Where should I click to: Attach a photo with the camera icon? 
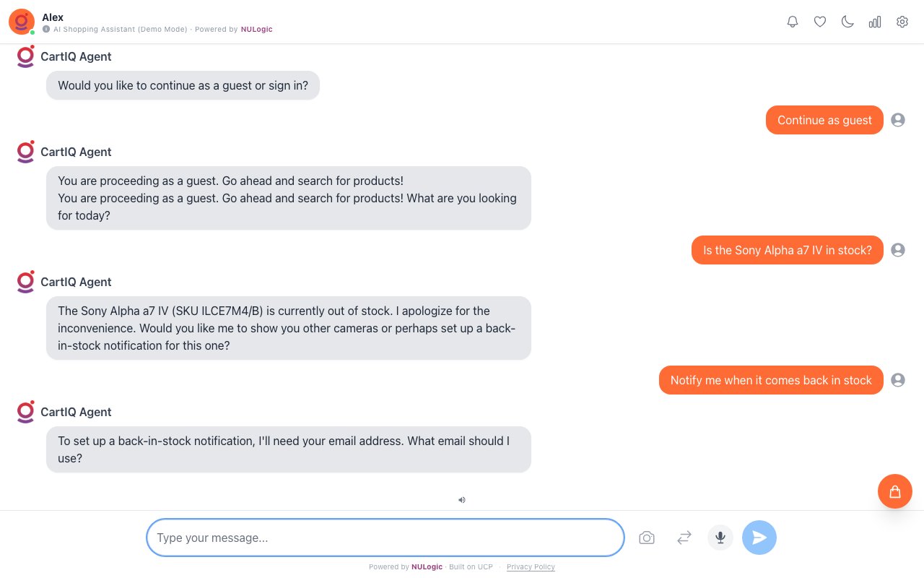coord(647,538)
